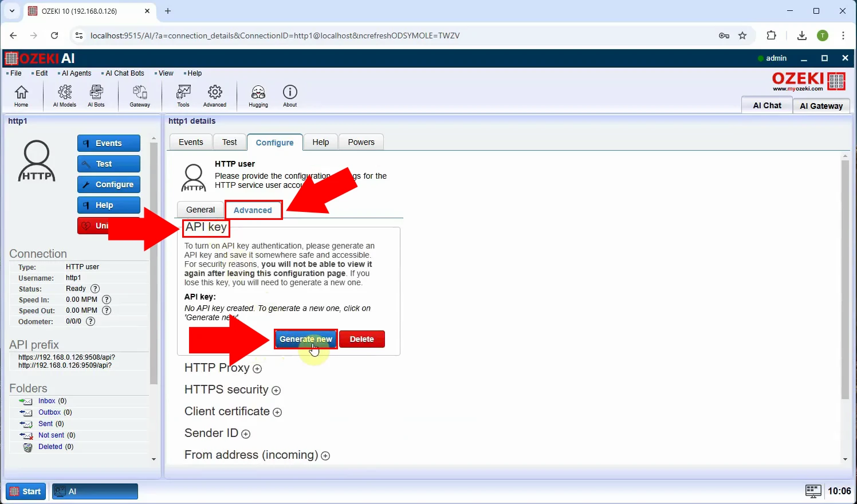Open the Hugging toolbar icon
This screenshot has width=857, height=504.
(258, 96)
